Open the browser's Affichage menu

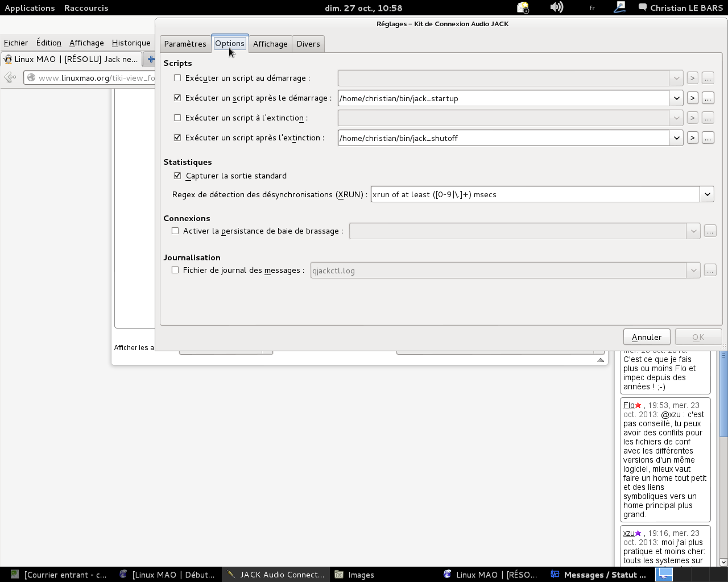click(x=86, y=43)
